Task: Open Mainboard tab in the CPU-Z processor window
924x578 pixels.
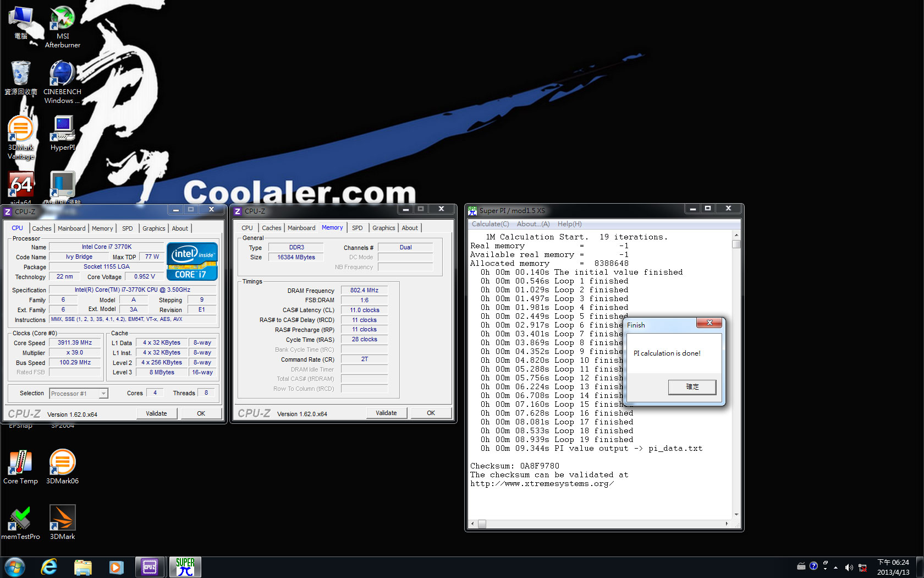Action: pyautogui.click(x=71, y=228)
